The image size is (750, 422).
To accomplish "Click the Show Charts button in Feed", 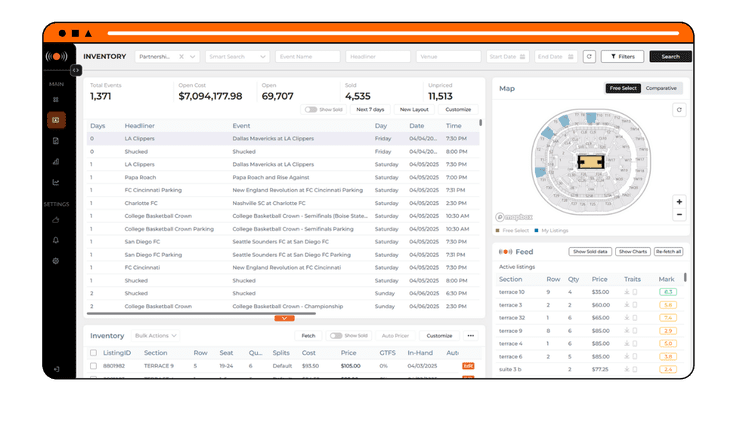I will point(633,252).
